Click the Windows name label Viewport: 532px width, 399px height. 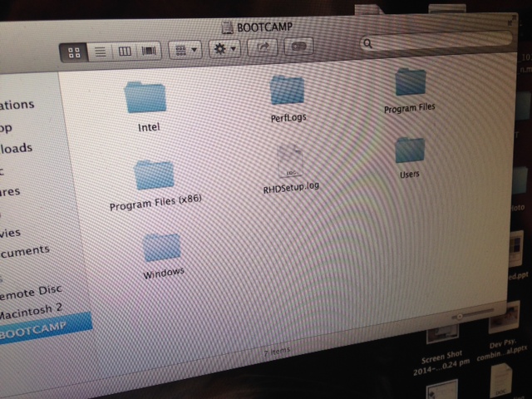(x=164, y=273)
